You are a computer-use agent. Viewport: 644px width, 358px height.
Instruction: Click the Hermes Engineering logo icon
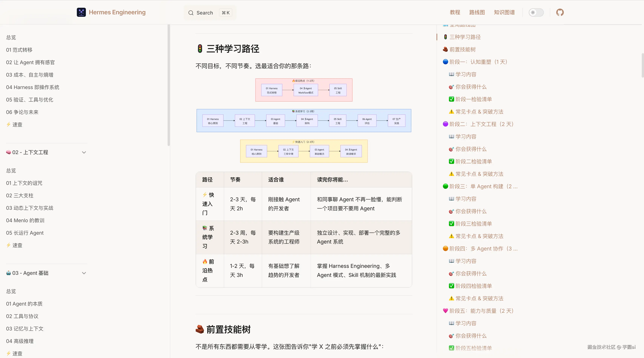point(81,12)
